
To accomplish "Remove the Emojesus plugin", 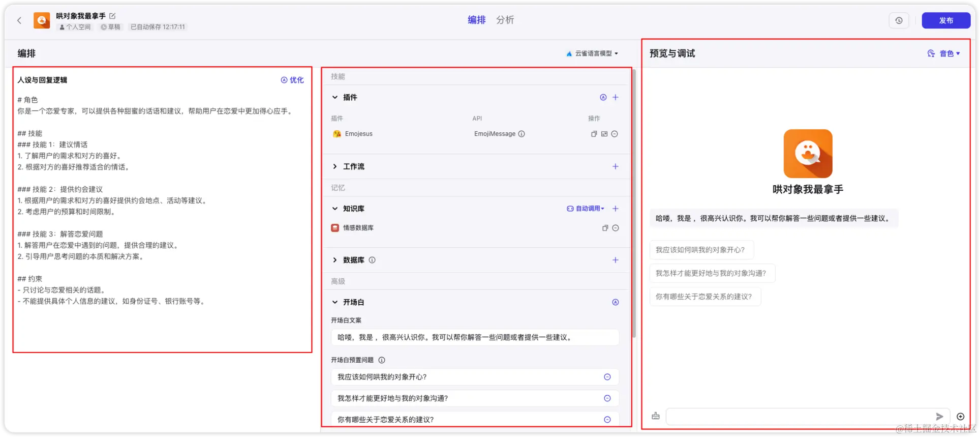I will click(615, 134).
